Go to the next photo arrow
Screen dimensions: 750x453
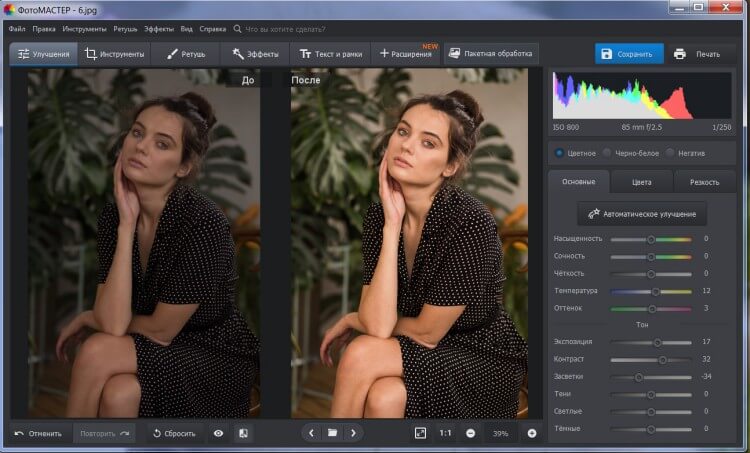353,433
